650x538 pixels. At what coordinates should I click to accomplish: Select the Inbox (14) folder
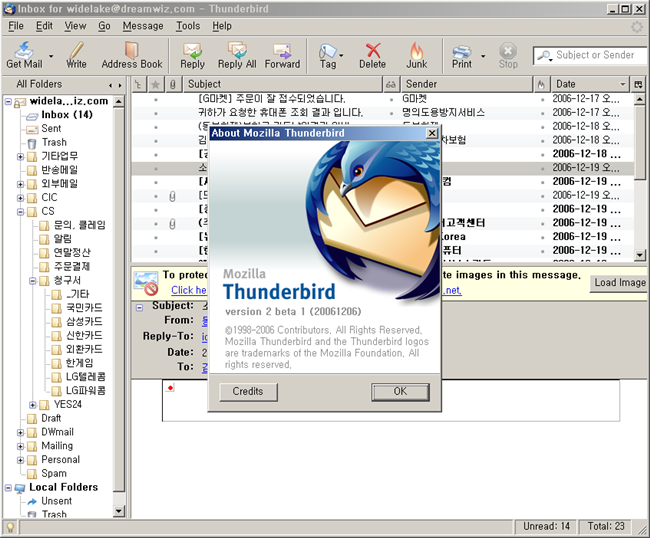coord(66,115)
